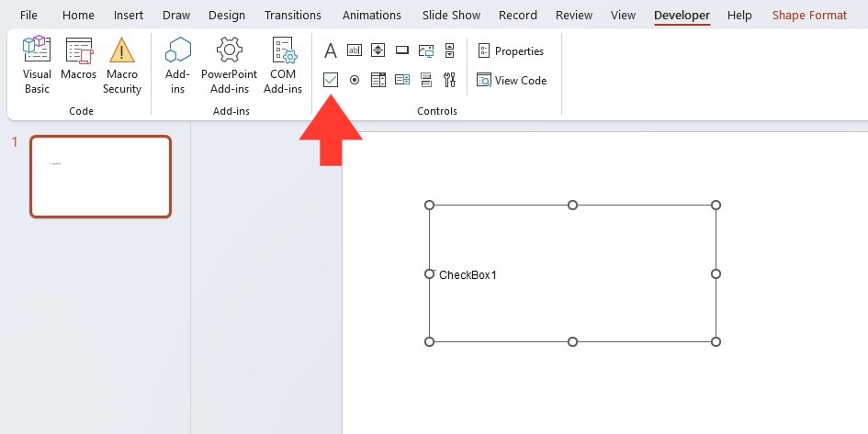Select the Image control
Viewport: 868px width, 434px height.
coord(426,50)
